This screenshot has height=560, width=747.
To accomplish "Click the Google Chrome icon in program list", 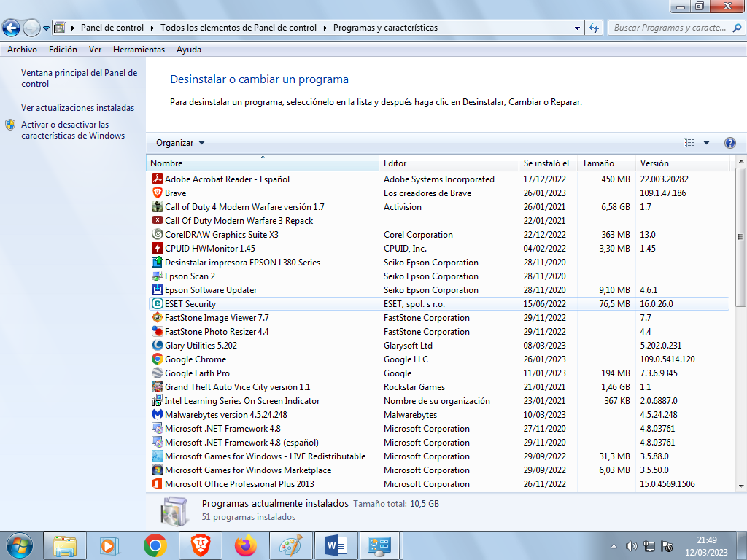I will 158,359.
